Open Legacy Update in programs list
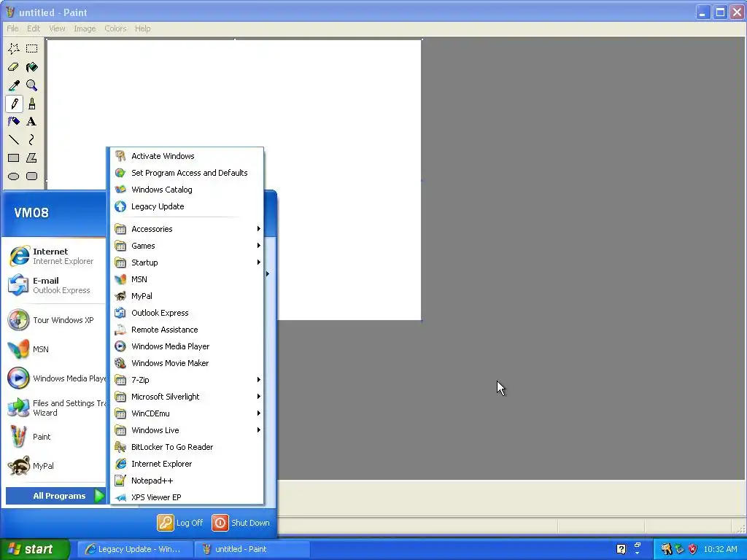 187,206
